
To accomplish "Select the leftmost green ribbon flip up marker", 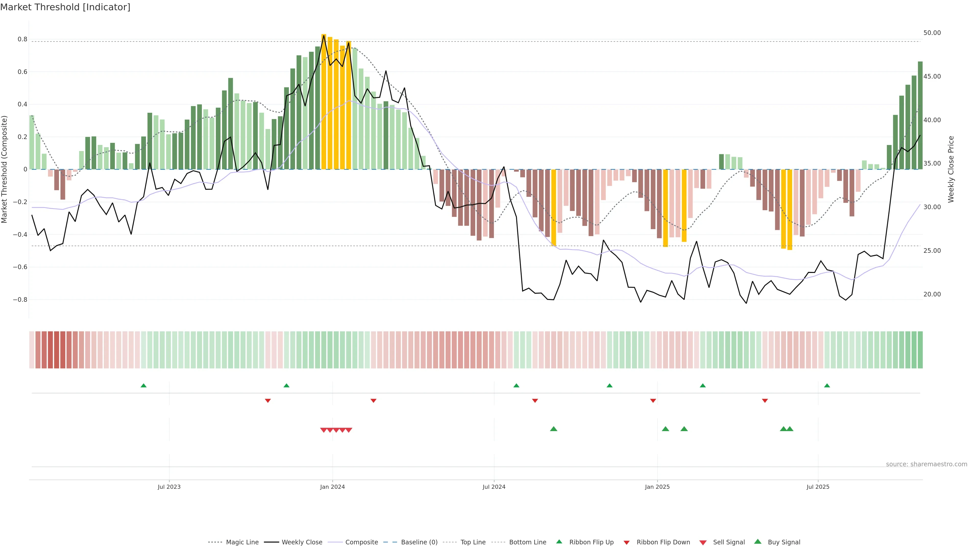I will tap(143, 386).
